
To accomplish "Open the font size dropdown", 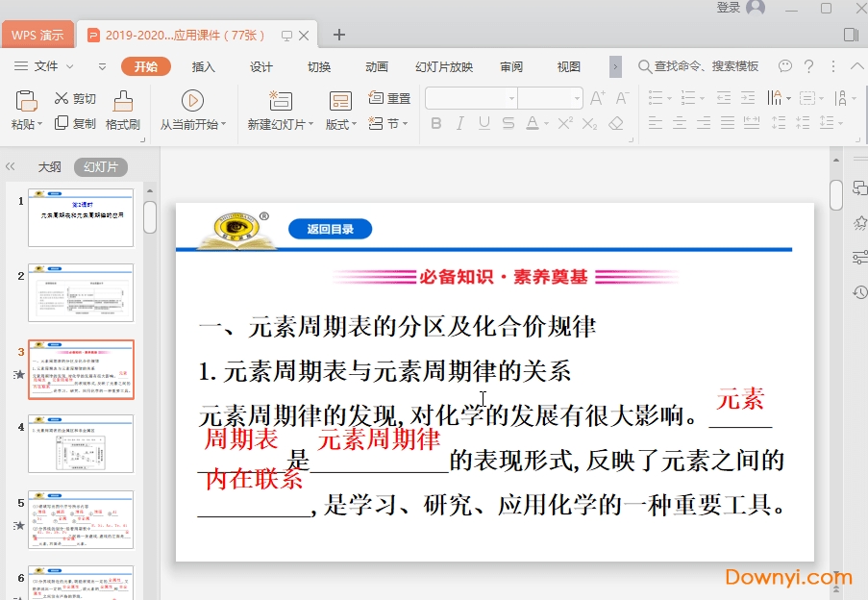I will [578, 98].
